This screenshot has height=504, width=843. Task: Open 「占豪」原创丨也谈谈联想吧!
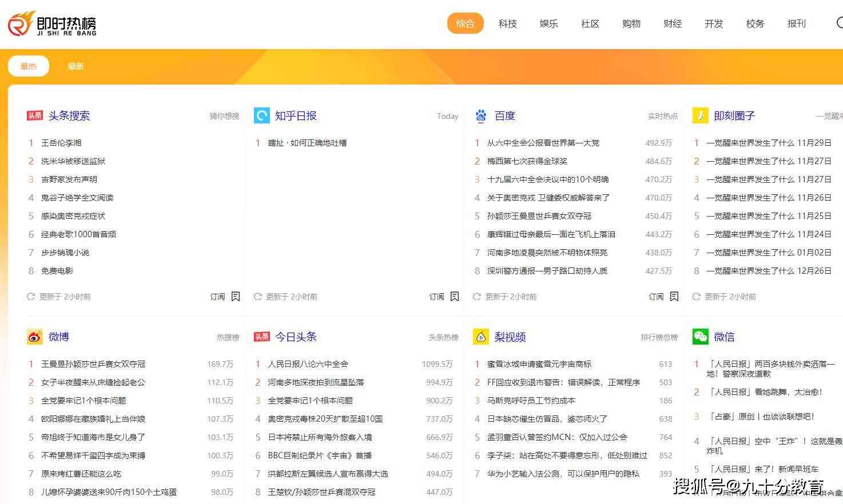tap(761, 417)
